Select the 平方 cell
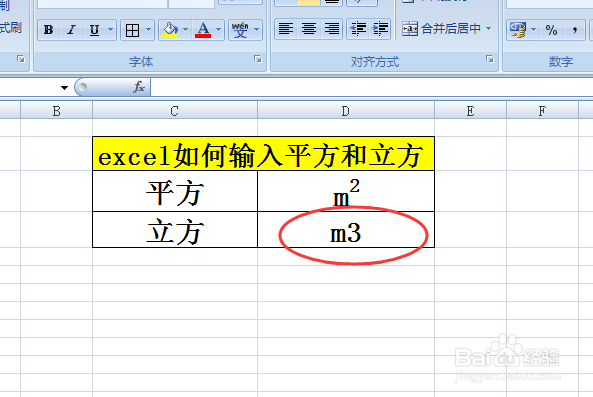Screen dimensions: 593x397 175,191
